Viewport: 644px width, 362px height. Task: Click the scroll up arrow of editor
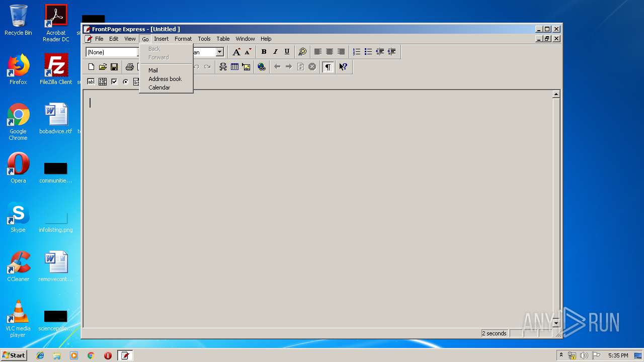556,95
